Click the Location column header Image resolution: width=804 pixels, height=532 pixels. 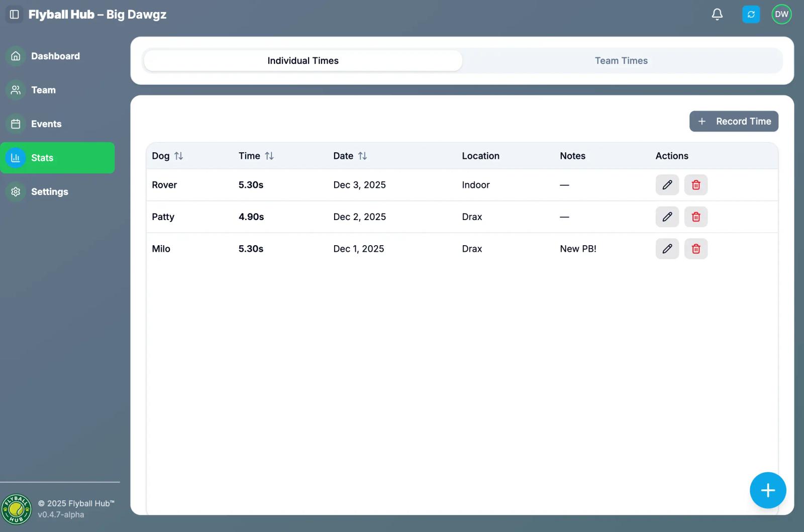click(480, 156)
